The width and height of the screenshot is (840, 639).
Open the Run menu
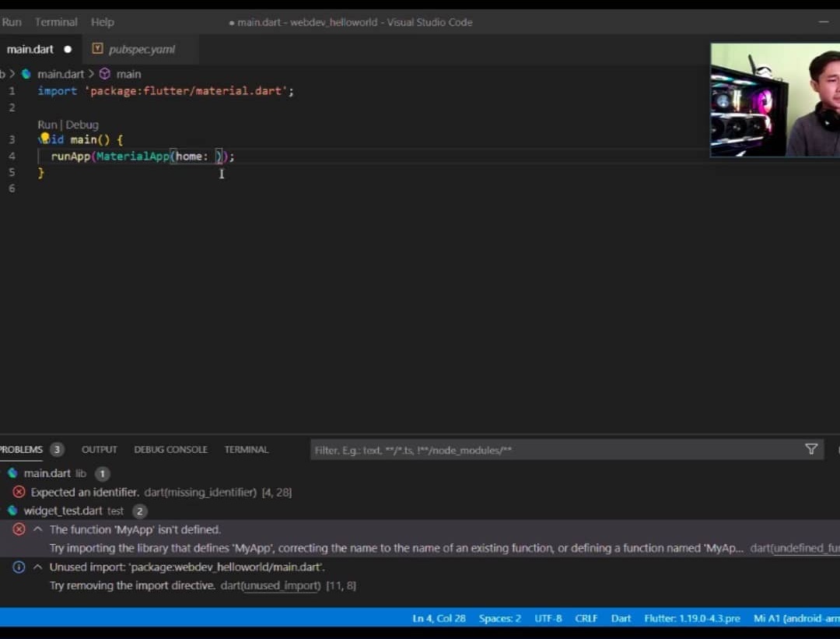tap(11, 22)
